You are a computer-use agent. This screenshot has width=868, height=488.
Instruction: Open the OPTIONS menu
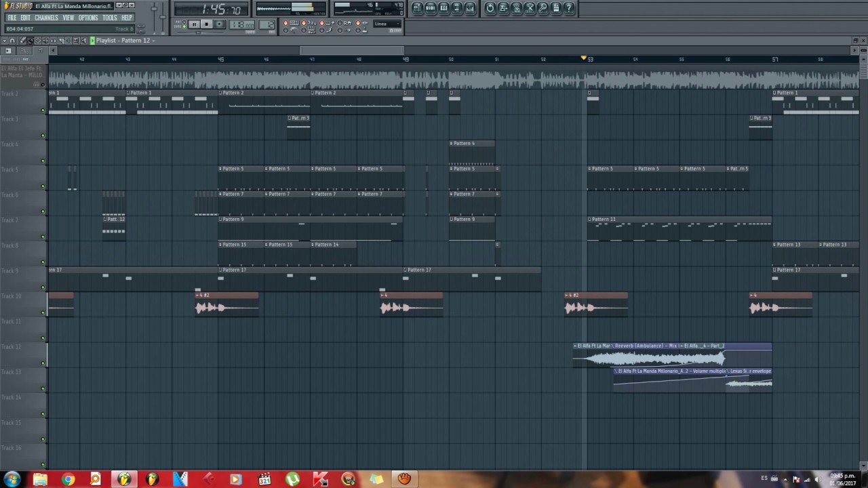click(x=88, y=18)
